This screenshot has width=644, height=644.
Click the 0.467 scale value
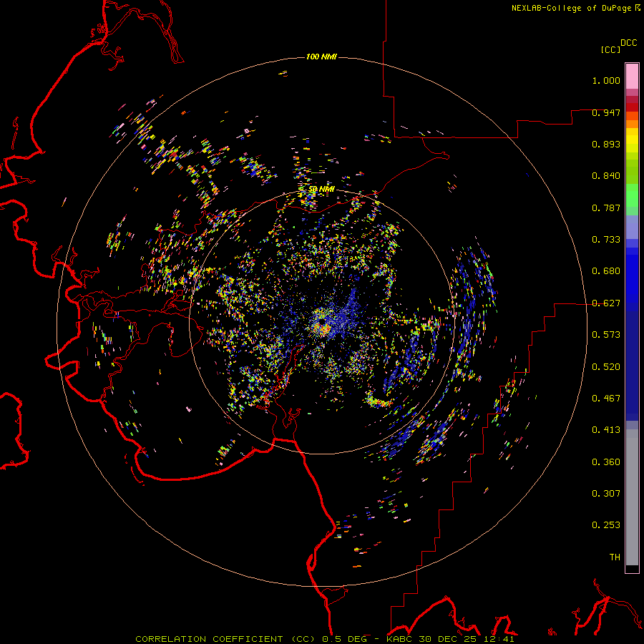[606, 399]
